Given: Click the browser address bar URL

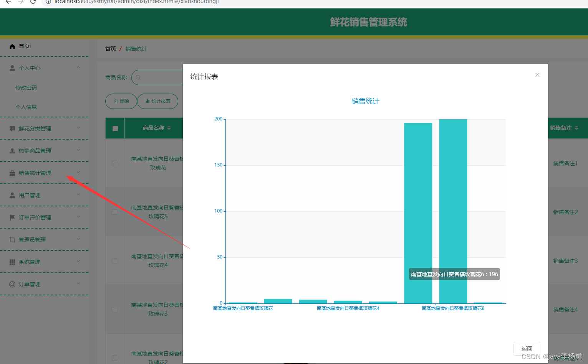Looking at the screenshot, I should pyautogui.click(x=137, y=2).
